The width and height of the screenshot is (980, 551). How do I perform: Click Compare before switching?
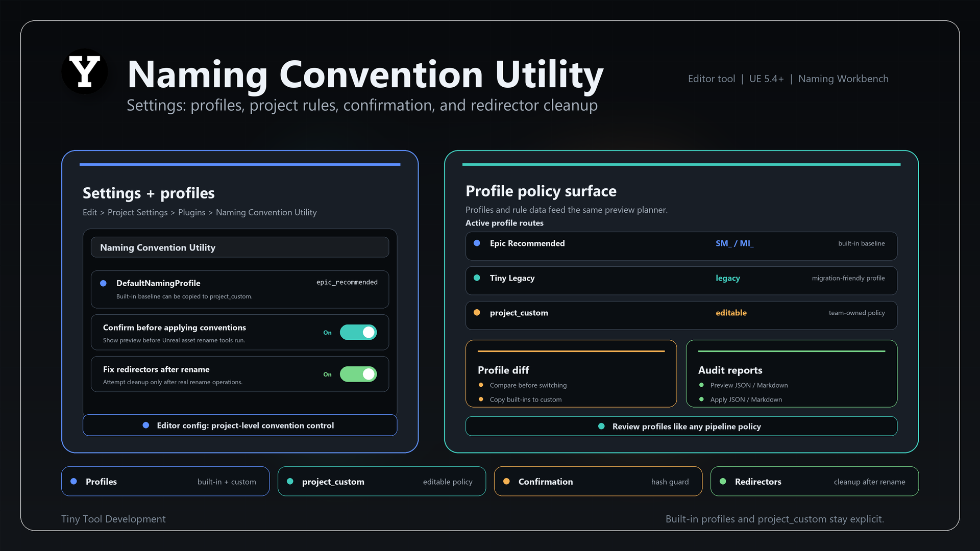point(528,385)
